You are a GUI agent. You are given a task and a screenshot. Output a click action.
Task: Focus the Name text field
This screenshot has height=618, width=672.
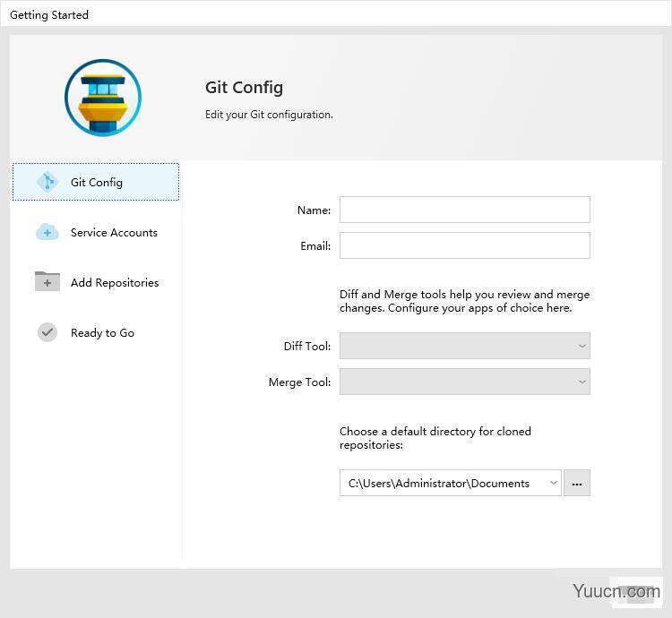[x=464, y=210]
